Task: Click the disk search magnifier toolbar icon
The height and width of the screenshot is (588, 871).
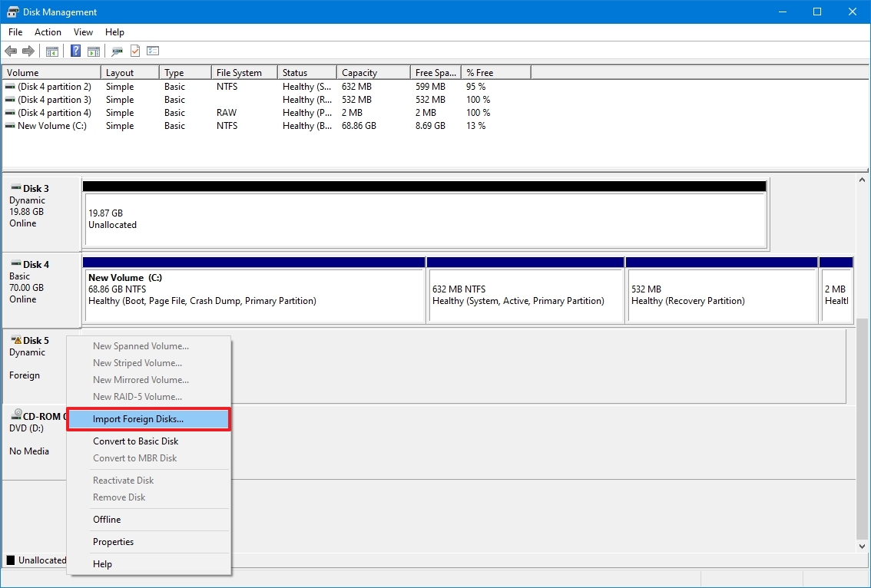Action: point(117,51)
